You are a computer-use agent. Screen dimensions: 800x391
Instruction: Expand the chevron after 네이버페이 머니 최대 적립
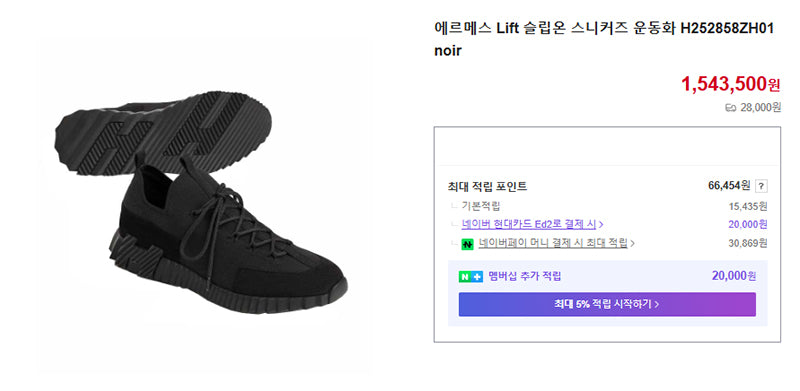[x=633, y=244]
